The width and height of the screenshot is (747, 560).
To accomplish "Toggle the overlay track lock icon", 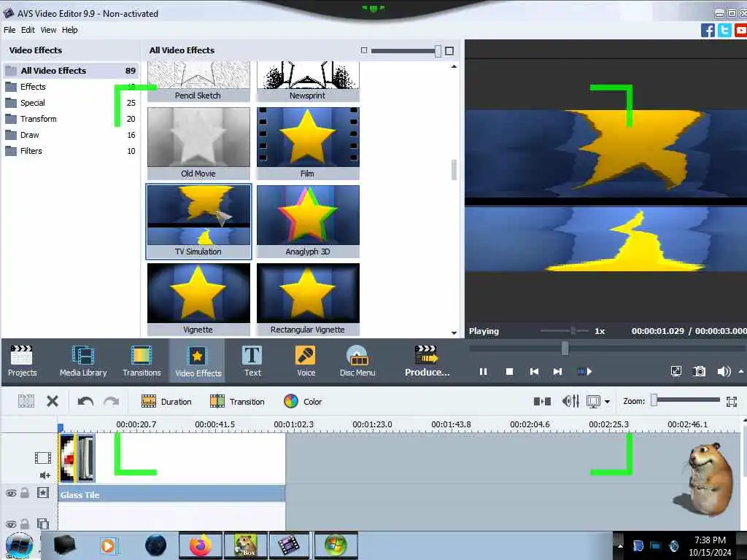I will 25,524.
